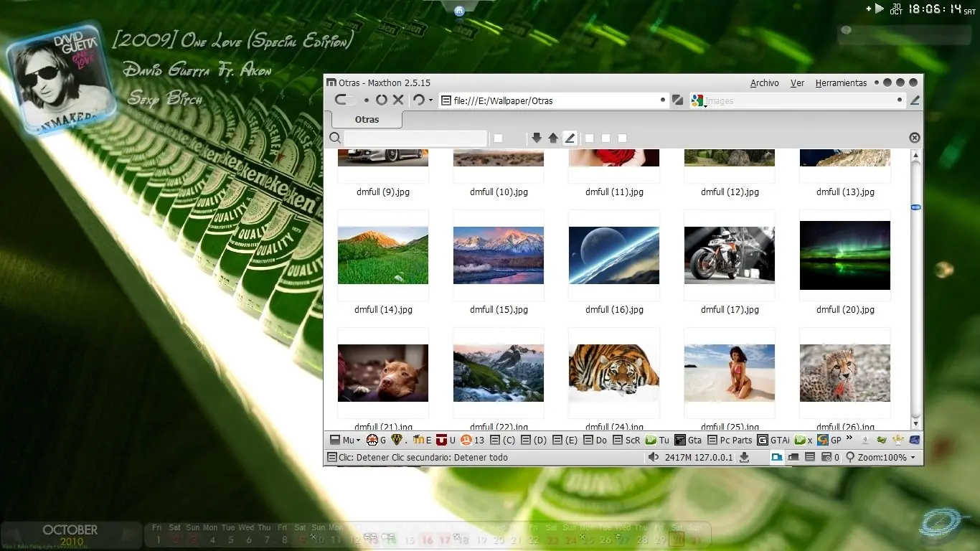Image resolution: width=980 pixels, height=551 pixels.
Task: Click the play arrow beside desktop clock
Action: pyautogui.click(x=880, y=9)
